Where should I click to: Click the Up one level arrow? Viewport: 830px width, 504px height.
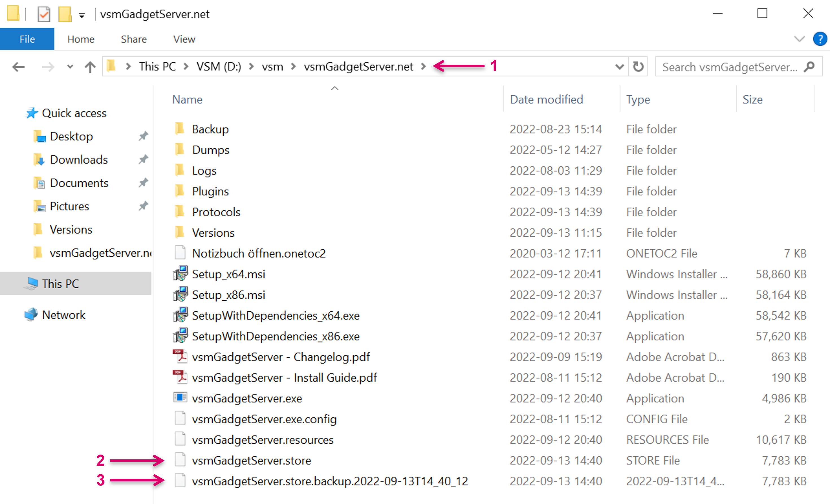click(x=89, y=67)
